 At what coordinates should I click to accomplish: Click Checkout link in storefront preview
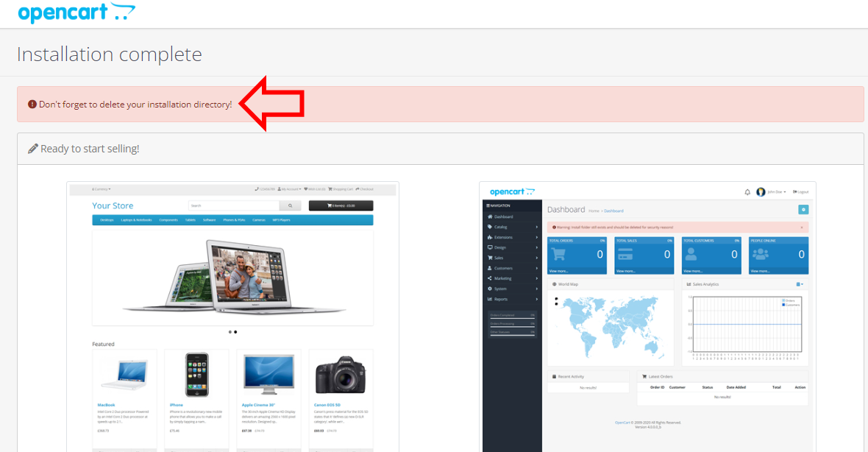pos(365,189)
